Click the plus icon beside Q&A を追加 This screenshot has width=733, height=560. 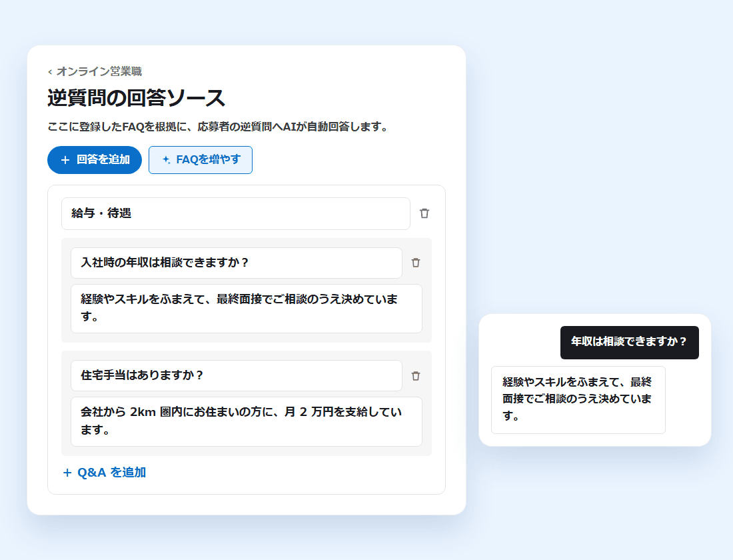pyautogui.click(x=67, y=473)
